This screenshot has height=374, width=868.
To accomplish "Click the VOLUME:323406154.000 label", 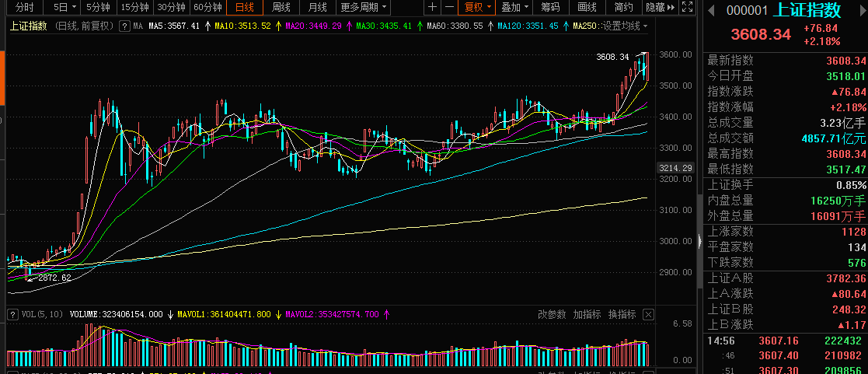I will pyautogui.click(x=117, y=314).
